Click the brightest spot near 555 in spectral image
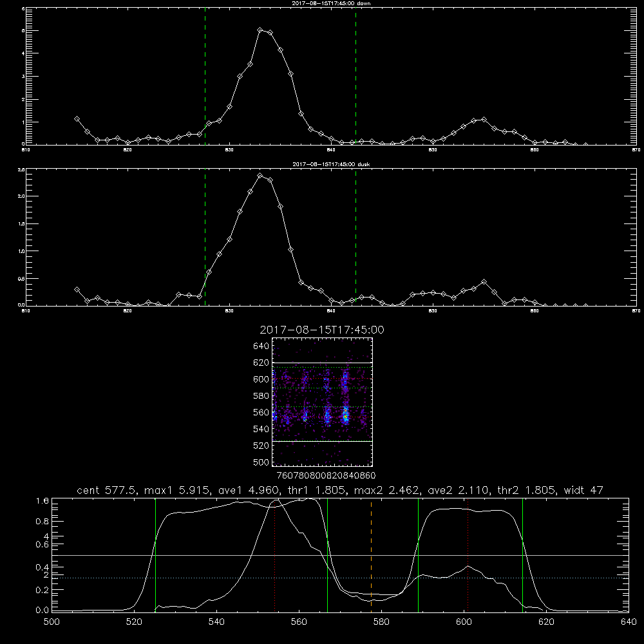 [x=346, y=417]
